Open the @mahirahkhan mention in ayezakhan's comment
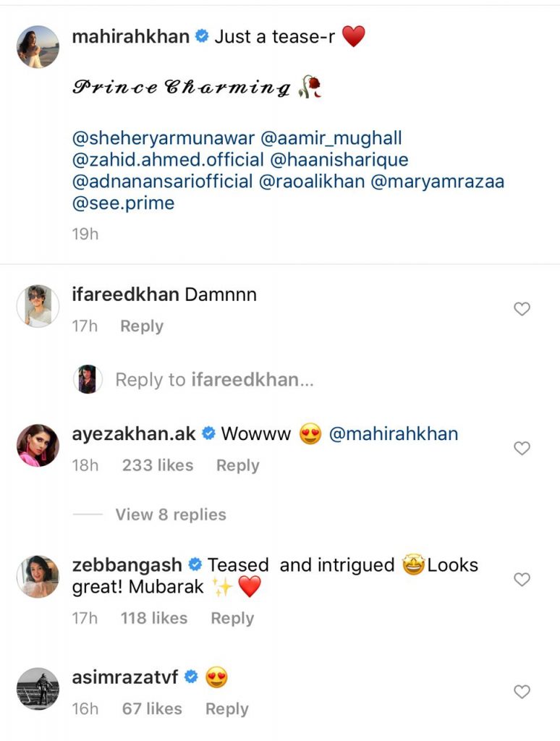The width and height of the screenshot is (560, 741). 394,434
